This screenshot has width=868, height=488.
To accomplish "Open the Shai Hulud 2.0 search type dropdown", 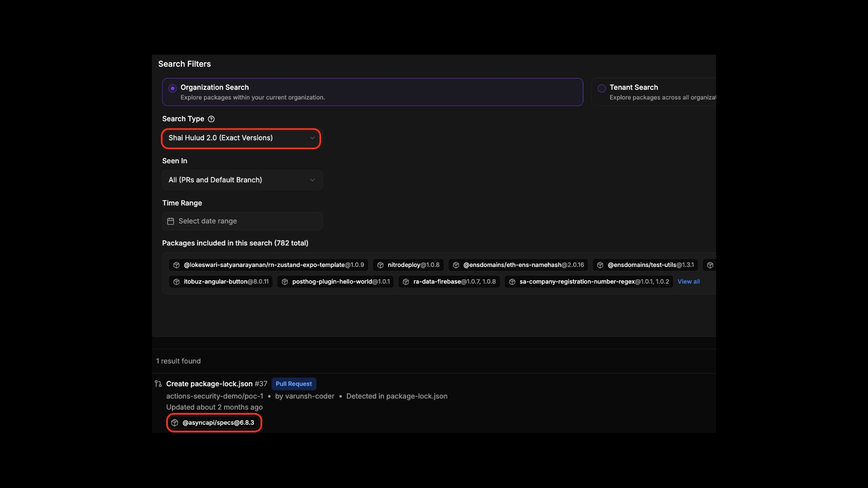I will click(241, 138).
